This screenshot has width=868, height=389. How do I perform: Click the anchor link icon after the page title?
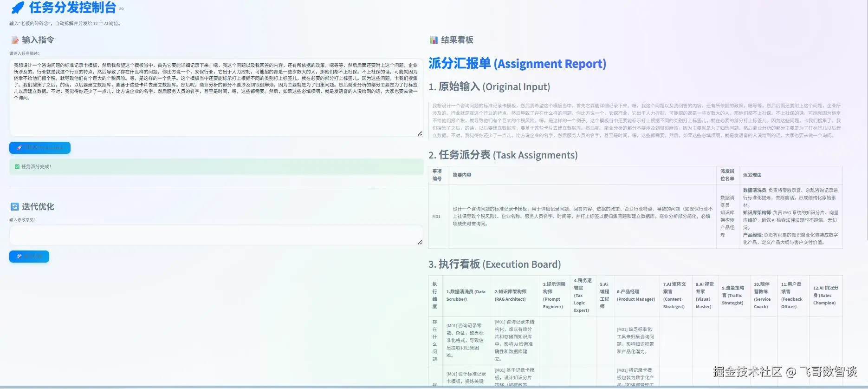point(121,9)
